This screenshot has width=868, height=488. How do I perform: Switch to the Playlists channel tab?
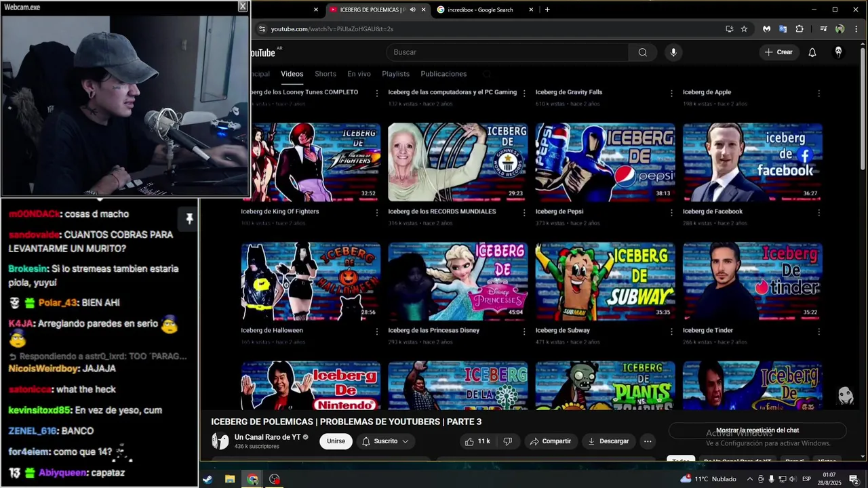click(x=395, y=74)
